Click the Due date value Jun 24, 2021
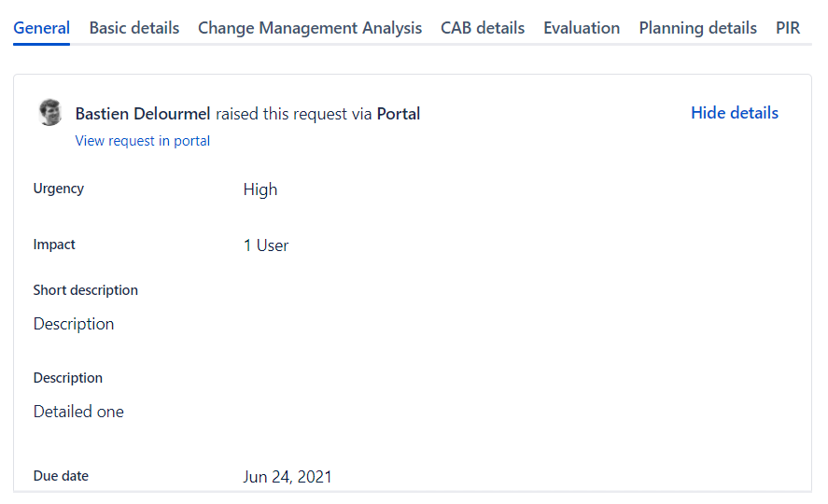 (288, 477)
